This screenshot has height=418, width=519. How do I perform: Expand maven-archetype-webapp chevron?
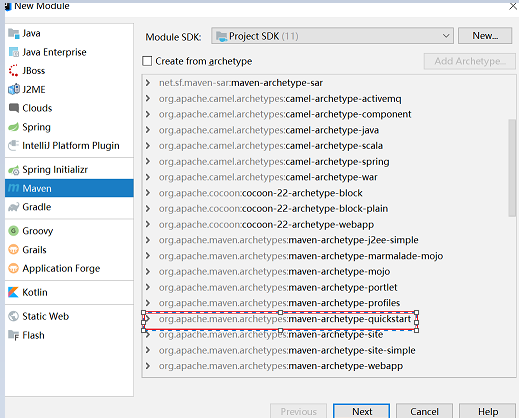click(x=148, y=366)
